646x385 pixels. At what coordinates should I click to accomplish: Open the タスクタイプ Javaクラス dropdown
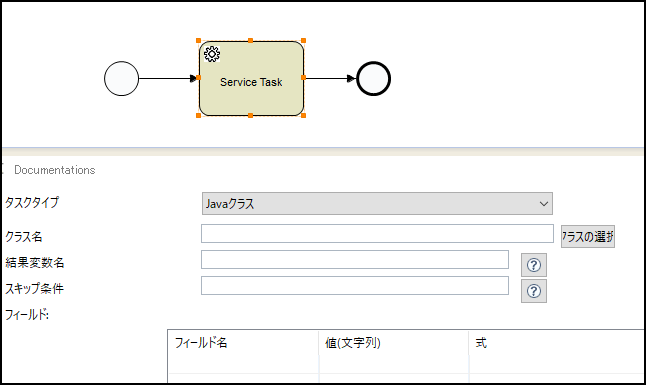tap(377, 204)
